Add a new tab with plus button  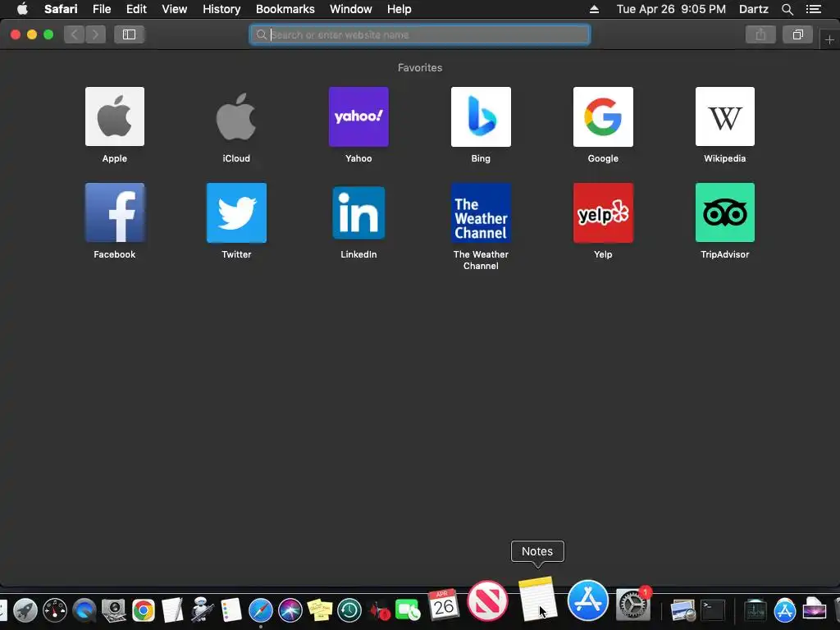(x=829, y=39)
